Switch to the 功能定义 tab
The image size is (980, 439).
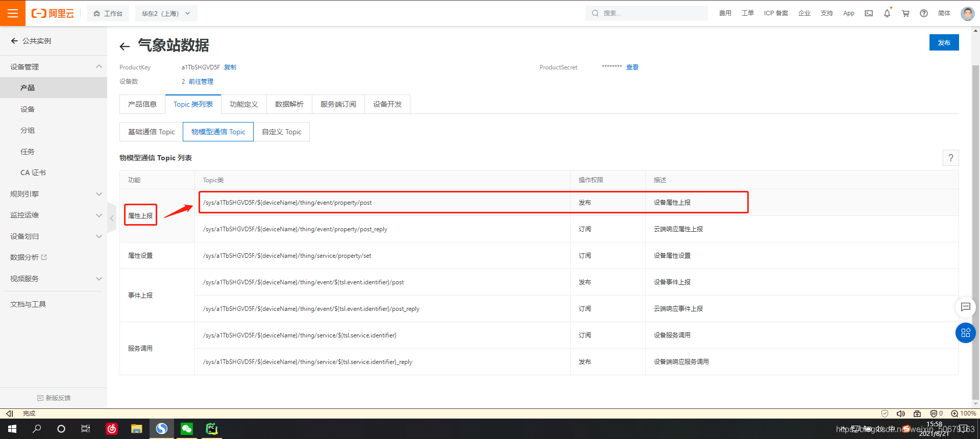[x=244, y=104]
